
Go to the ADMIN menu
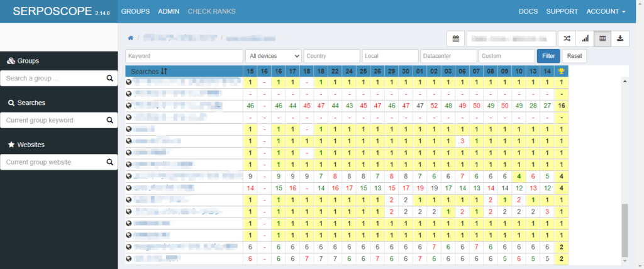(x=169, y=11)
